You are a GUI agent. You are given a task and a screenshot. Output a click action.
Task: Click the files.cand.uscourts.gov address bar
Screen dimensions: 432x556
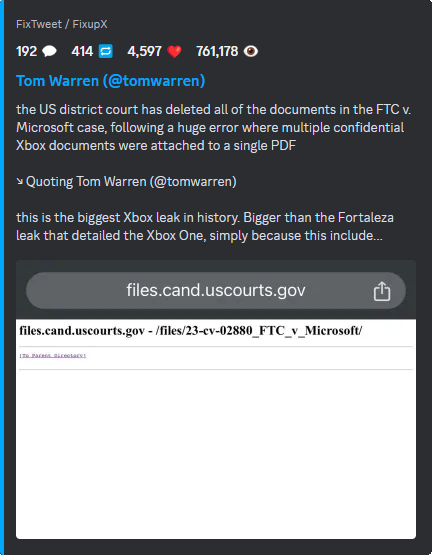(x=216, y=290)
